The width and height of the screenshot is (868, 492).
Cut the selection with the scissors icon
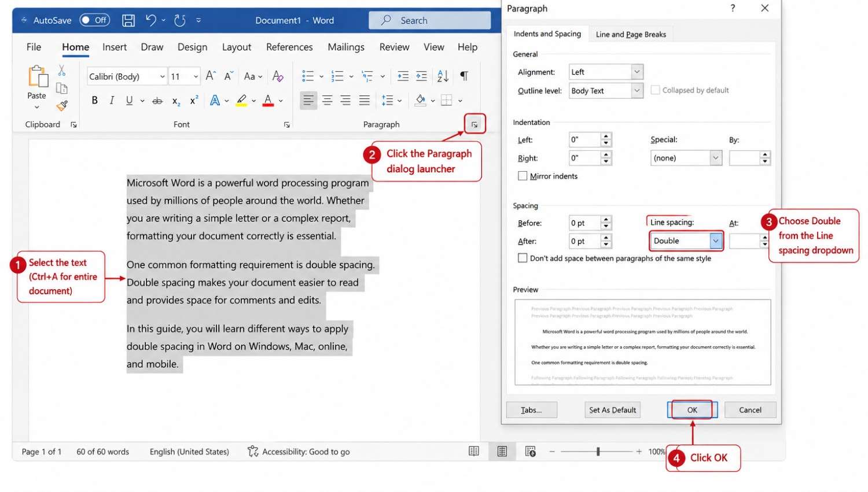tap(61, 71)
